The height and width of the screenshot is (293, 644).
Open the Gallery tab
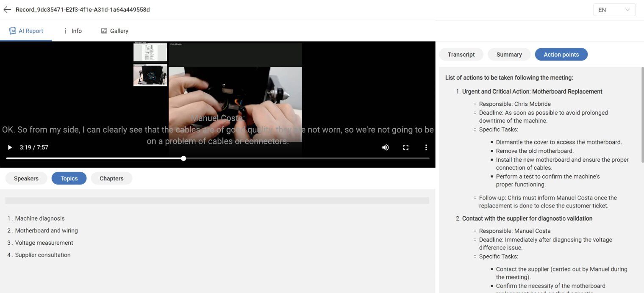point(114,31)
